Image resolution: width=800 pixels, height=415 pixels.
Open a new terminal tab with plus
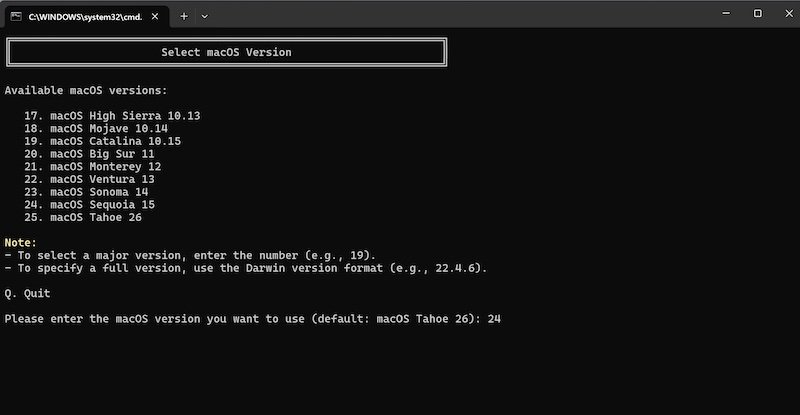184,16
